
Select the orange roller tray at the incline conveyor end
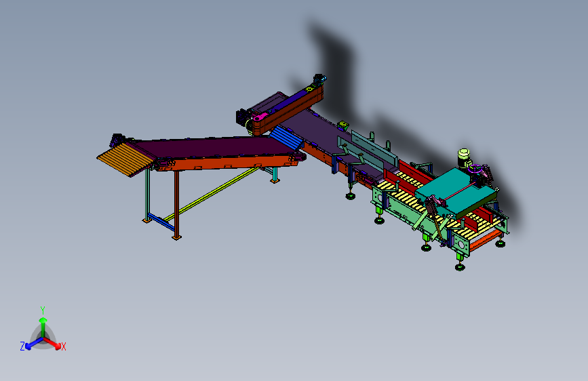tap(125, 160)
